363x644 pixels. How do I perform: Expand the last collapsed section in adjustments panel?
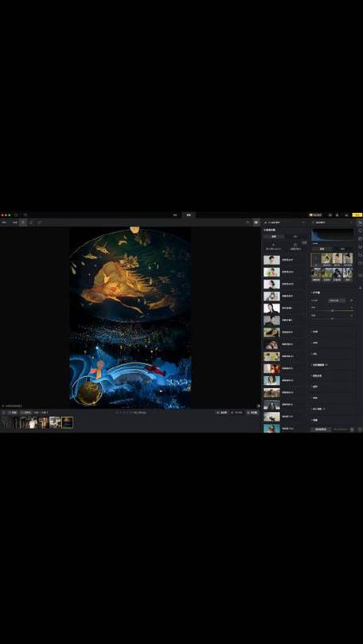pos(315,420)
